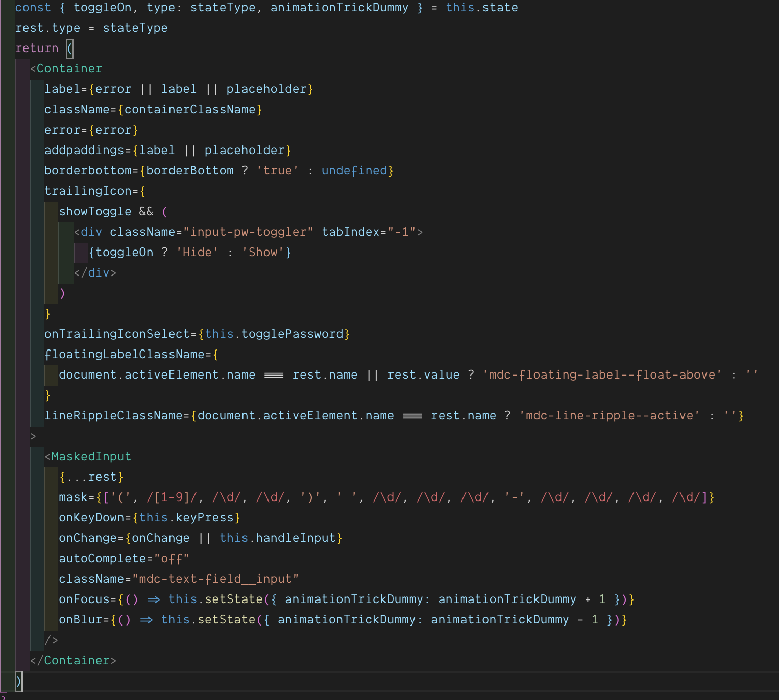This screenshot has width=779, height=700.
Task: Click 'rest.value' in the floating label expression
Action: click(x=424, y=375)
